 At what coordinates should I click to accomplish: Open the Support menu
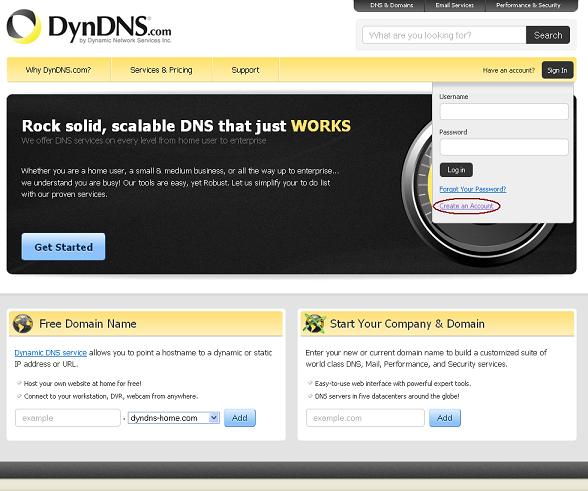(x=245, y=70)
